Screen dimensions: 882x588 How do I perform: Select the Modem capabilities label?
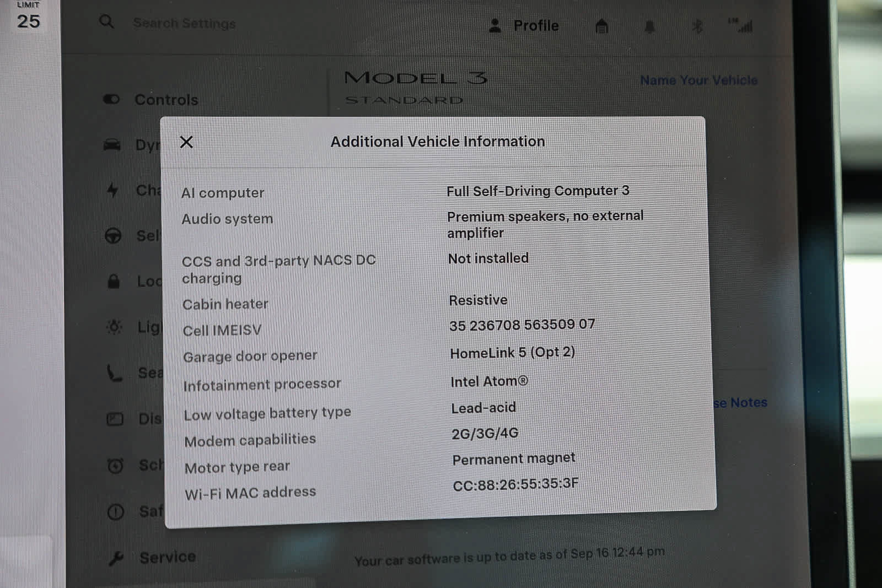(250, 440)
